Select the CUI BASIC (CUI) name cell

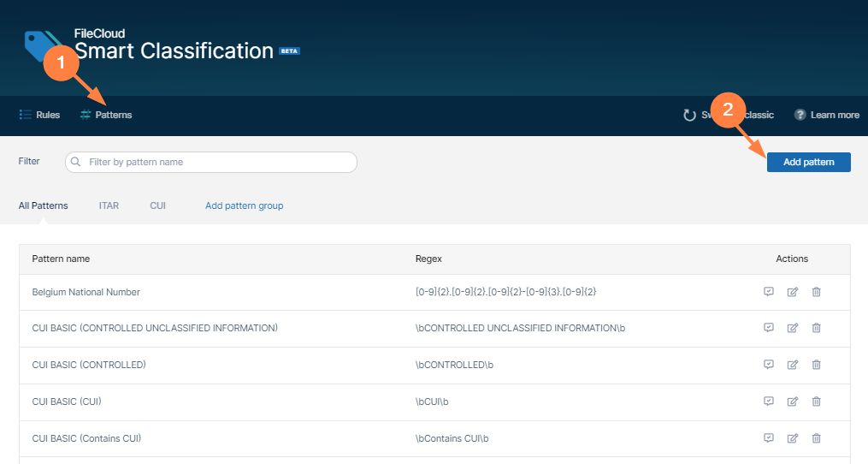pos(67,402)
